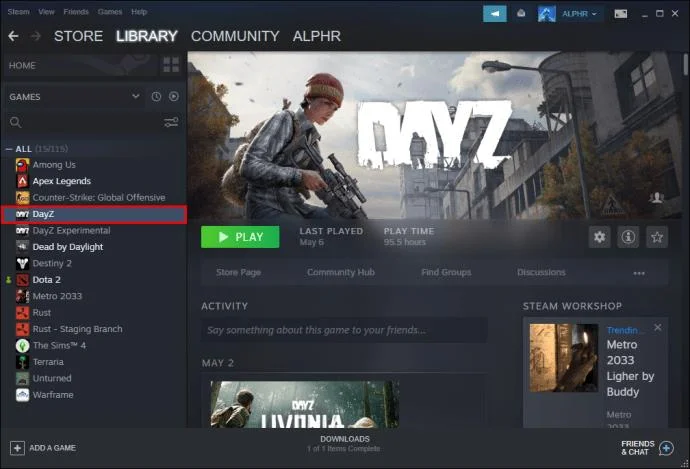Open DayZ game info icon
The width and height of the screenshot is (690, 469).
[x=628, y=237]
